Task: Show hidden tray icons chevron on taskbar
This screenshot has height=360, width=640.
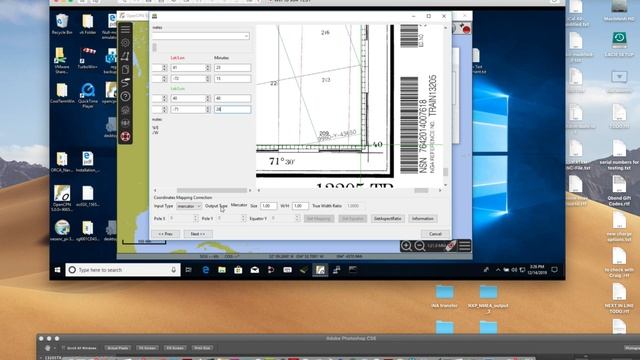Action: [498, 270]
